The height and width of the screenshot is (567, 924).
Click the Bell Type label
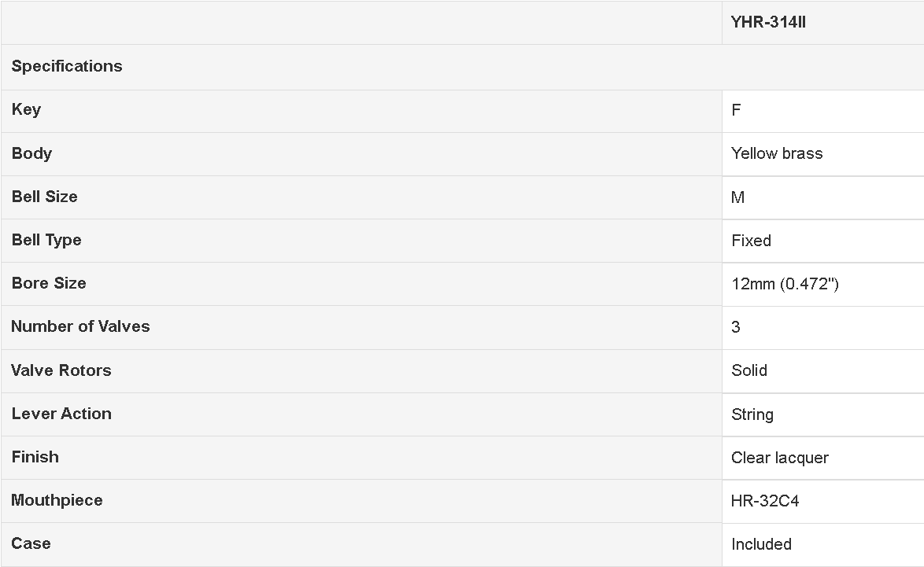[46, 240]
